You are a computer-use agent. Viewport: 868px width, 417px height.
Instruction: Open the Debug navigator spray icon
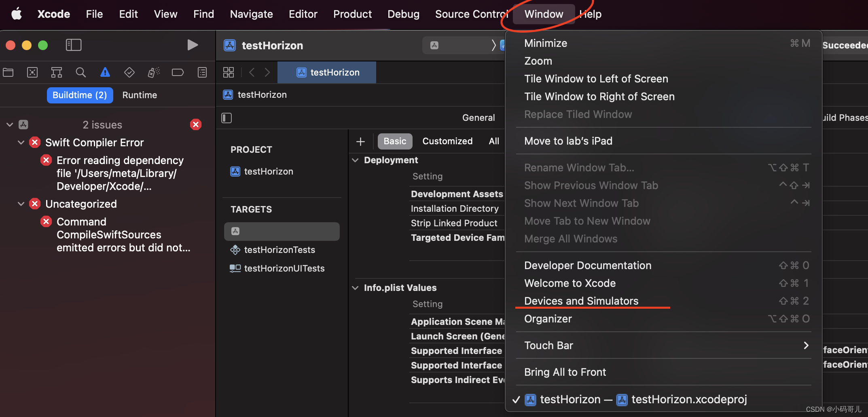point(154,72)
